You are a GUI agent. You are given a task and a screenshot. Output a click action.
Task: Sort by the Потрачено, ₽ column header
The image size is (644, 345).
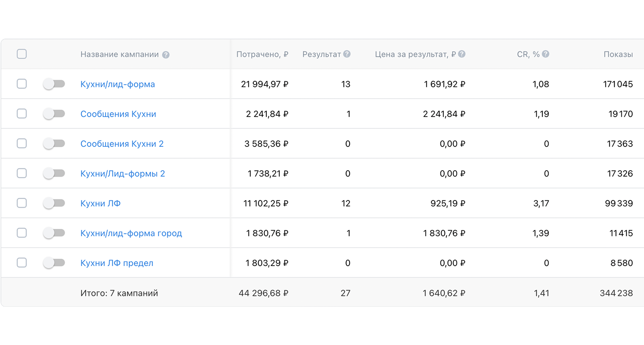pyautogui.click(x=262, y=54)
